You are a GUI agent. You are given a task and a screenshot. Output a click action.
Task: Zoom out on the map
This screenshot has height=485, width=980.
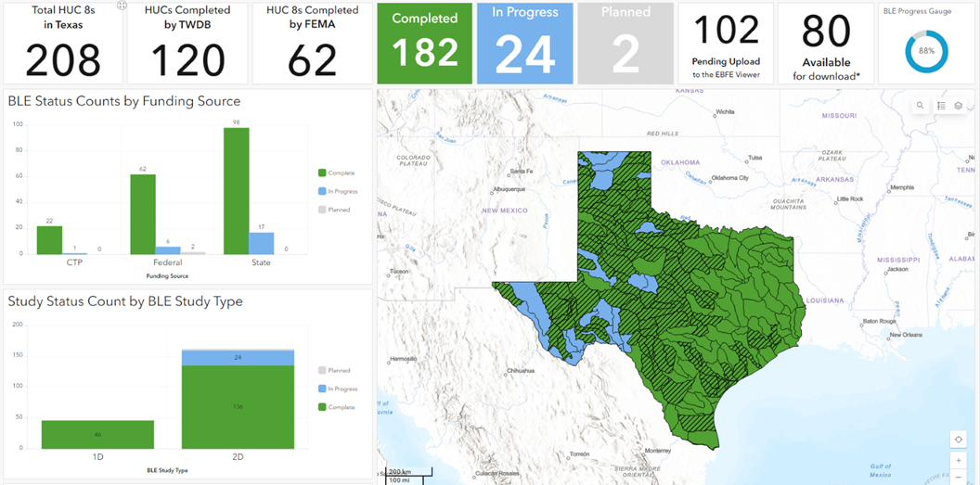pyautogui.click(x=959, y=477)
